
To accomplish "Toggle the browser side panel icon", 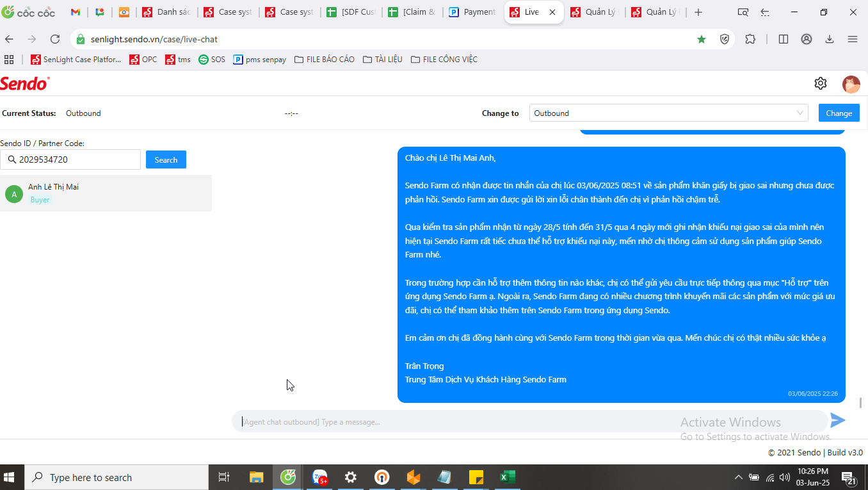I will tap(784, 39).
